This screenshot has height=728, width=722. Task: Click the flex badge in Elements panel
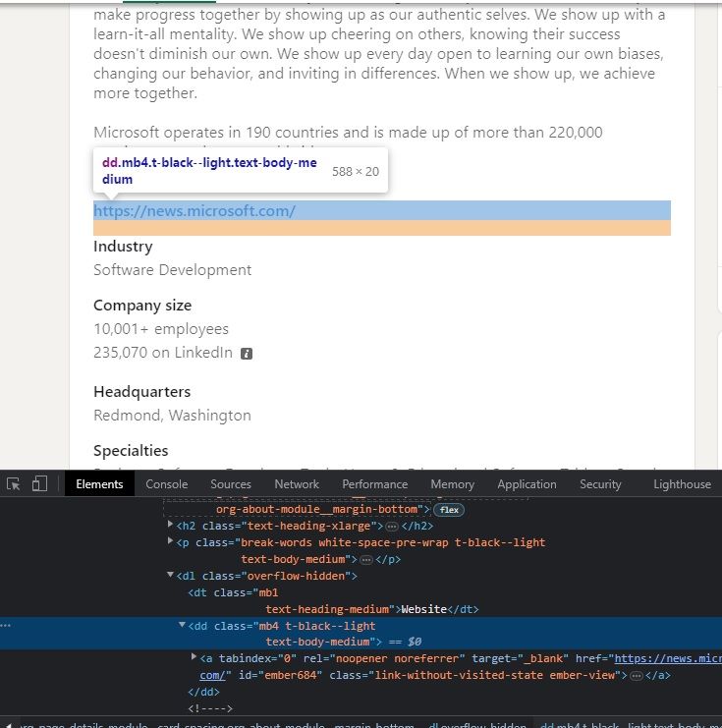(x=449, y=510)
